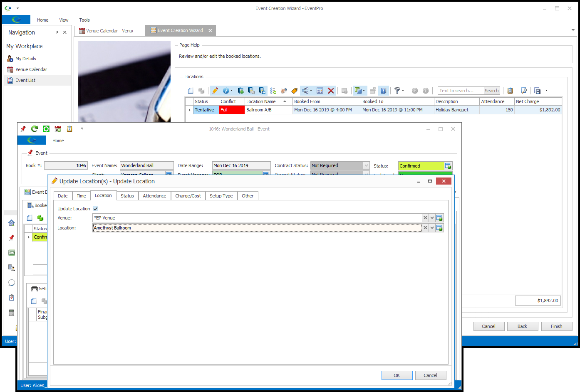Viewport: 580px width, 392px height.
Task: Switch to the Status tab
Action: [x=127, y=196]
